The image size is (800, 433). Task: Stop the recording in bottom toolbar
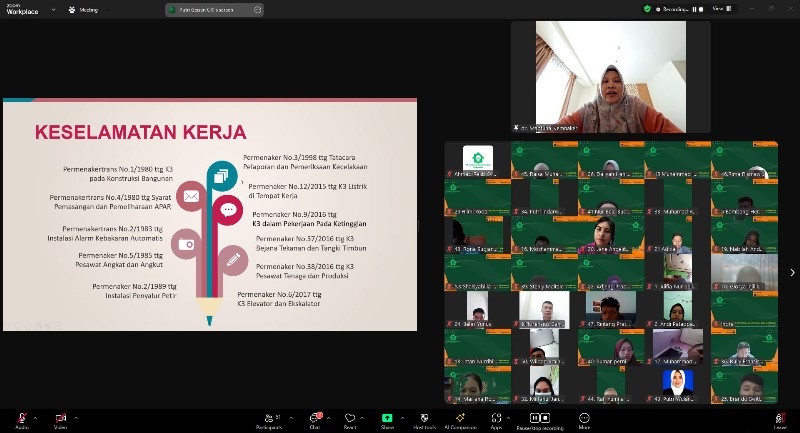tap(545, 418)
